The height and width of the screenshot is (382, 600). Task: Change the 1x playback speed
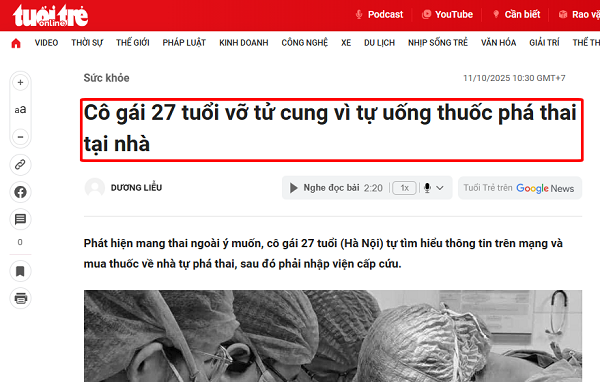[x=404, y=188]
